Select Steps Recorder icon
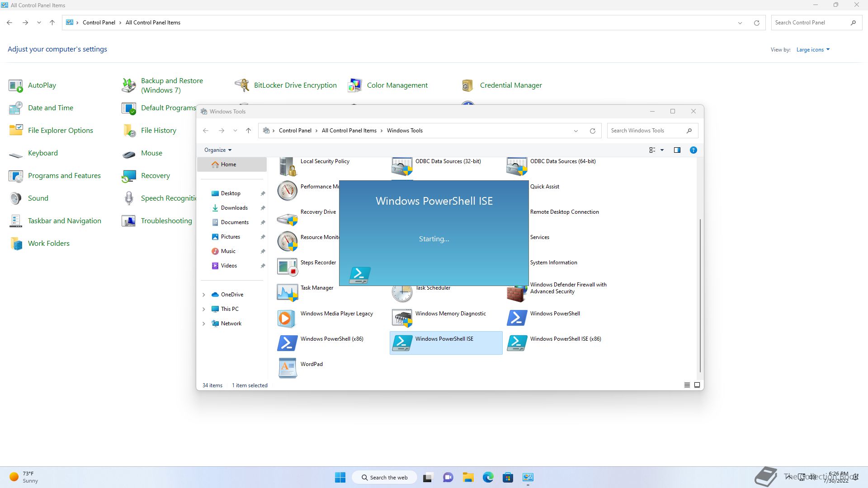The height and width of the screenshot is (488, 868). pos(288,267)
